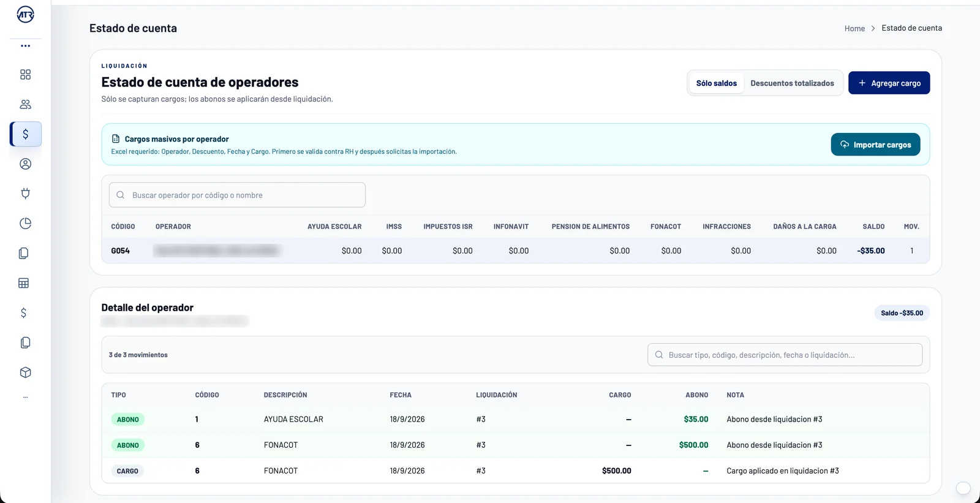
Task: Select operator row G054
Action: 515,251
